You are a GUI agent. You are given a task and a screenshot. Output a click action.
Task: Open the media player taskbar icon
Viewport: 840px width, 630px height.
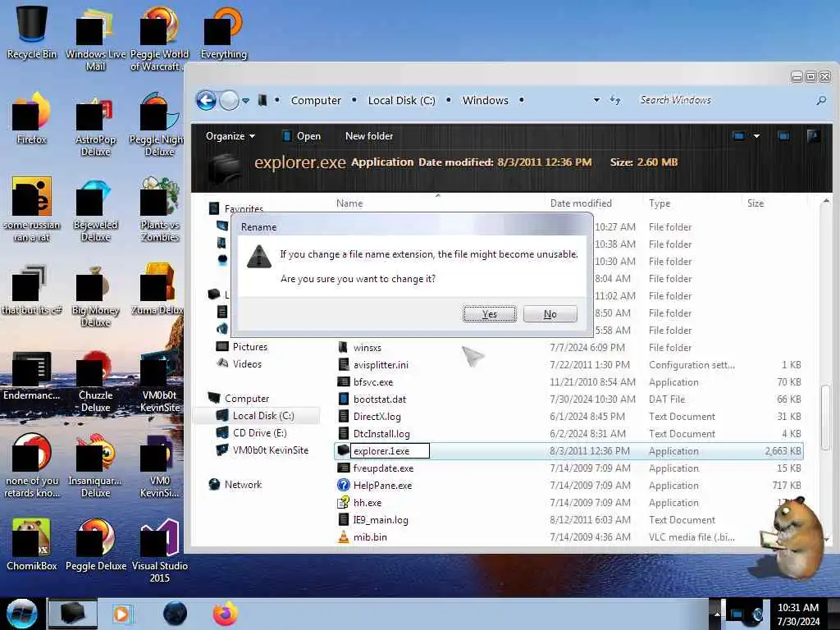pos(122,614)
